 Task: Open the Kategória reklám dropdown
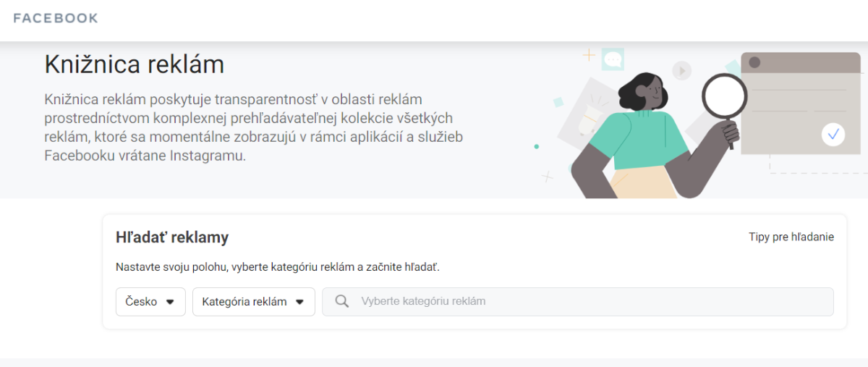click(x=254, y=302)
